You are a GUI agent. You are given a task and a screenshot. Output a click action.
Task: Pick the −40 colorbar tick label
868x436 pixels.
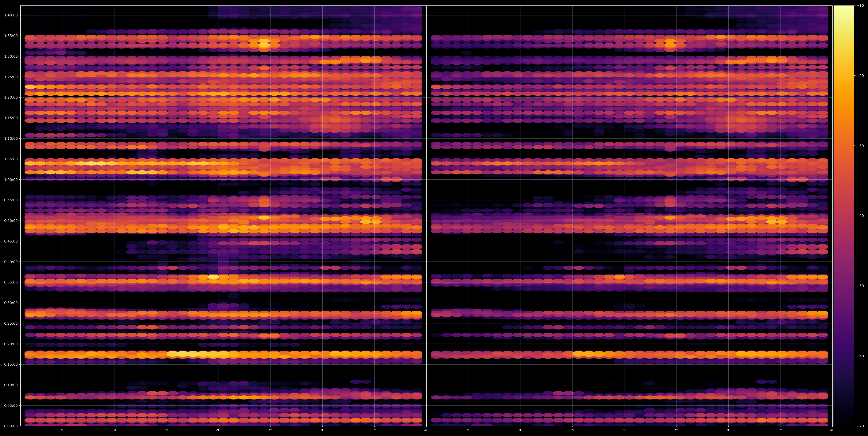pos(860,216)
